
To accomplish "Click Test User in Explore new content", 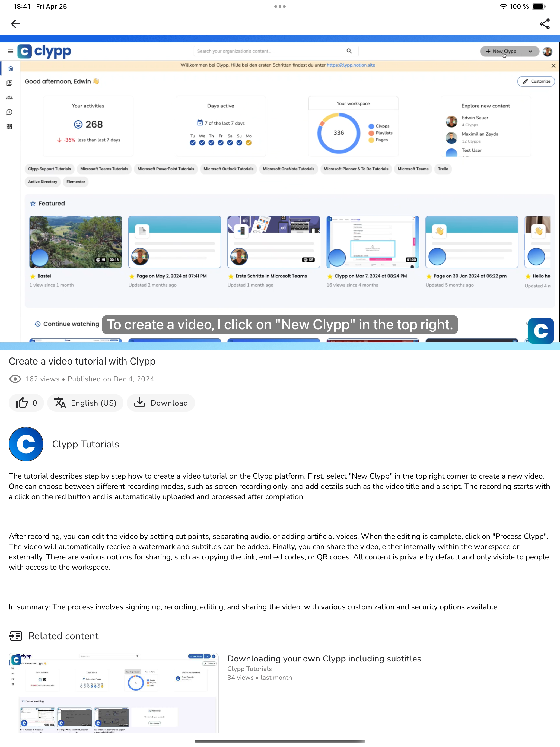I will pos(471,150).
